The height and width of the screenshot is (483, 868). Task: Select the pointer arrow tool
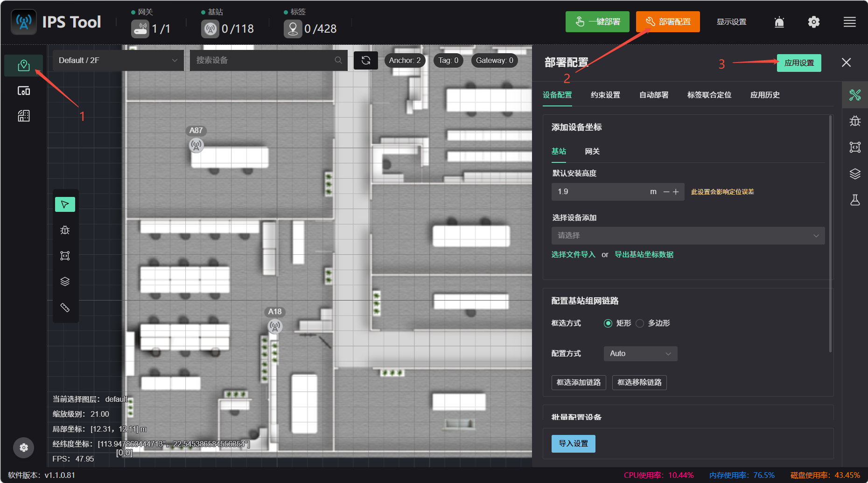point(65,204)
